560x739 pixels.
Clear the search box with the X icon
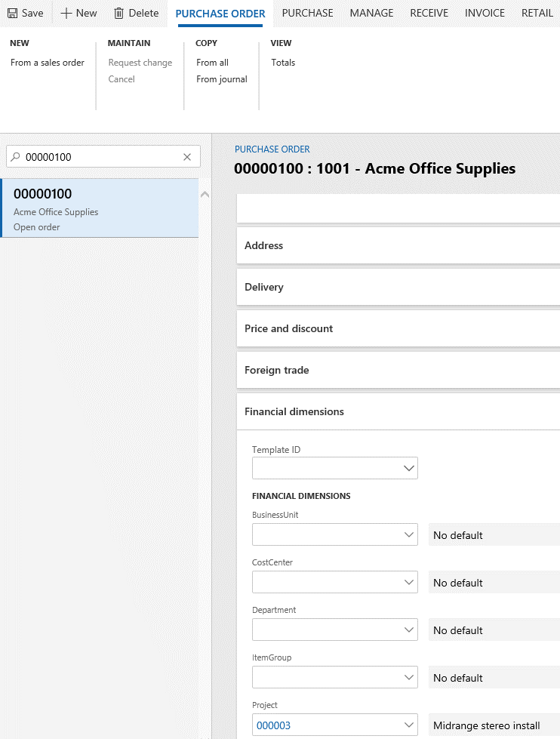tap(186, 156)
